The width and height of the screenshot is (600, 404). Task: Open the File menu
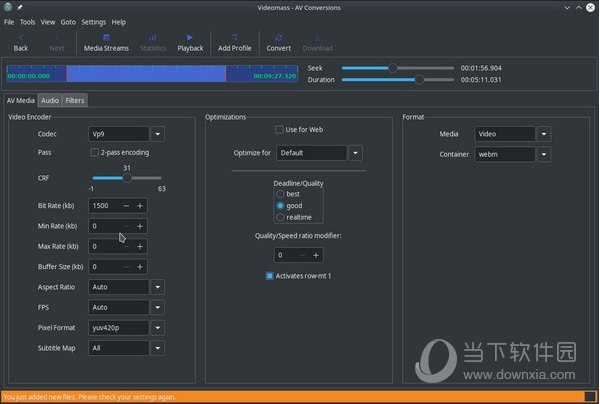click(9, 22)
